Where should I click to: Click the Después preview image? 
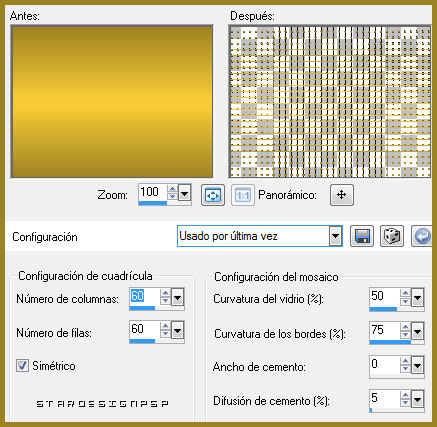(330, 101)
